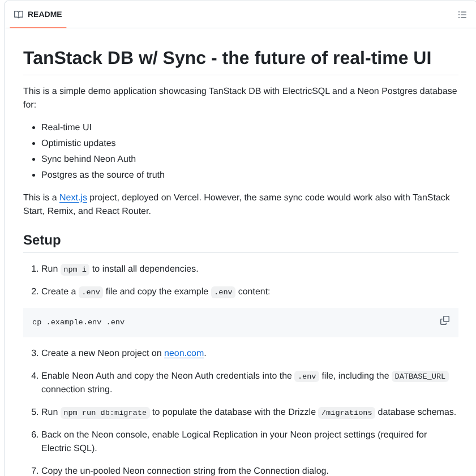Select the npm i inline code snippet
Image resolution: width=476 pixels, height=476 pixels.
click(74, 269)
